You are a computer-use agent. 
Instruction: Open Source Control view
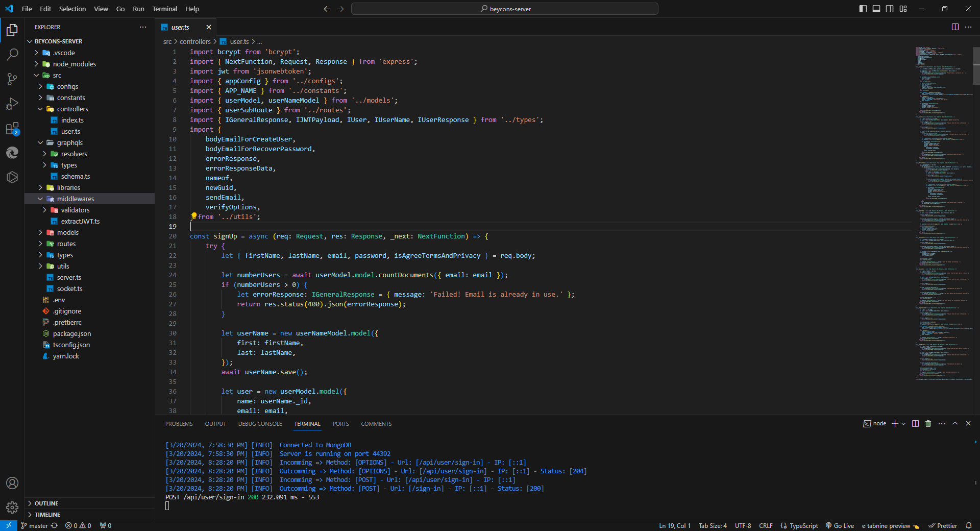12,79
